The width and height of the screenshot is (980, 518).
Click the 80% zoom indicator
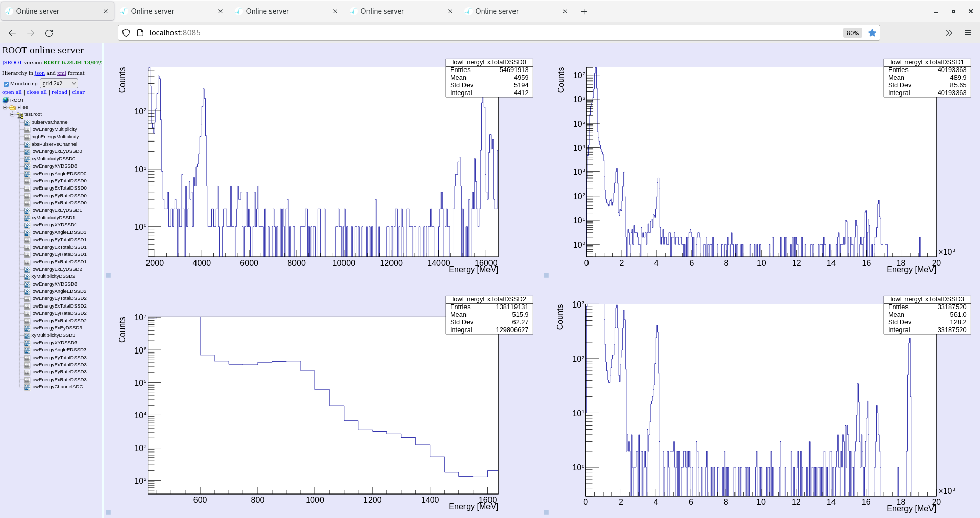(851, 33)
